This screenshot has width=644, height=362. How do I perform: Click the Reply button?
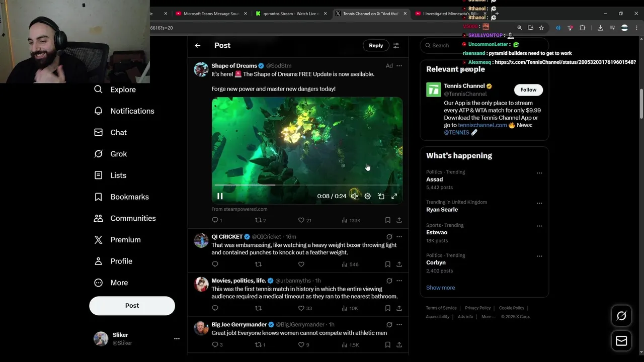click(376, 45)
